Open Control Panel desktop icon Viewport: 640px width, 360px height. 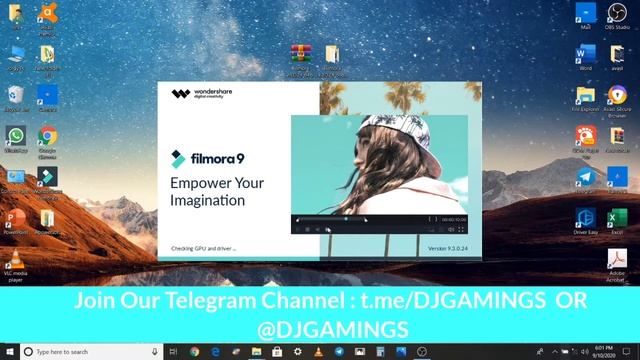coord(16,181)
